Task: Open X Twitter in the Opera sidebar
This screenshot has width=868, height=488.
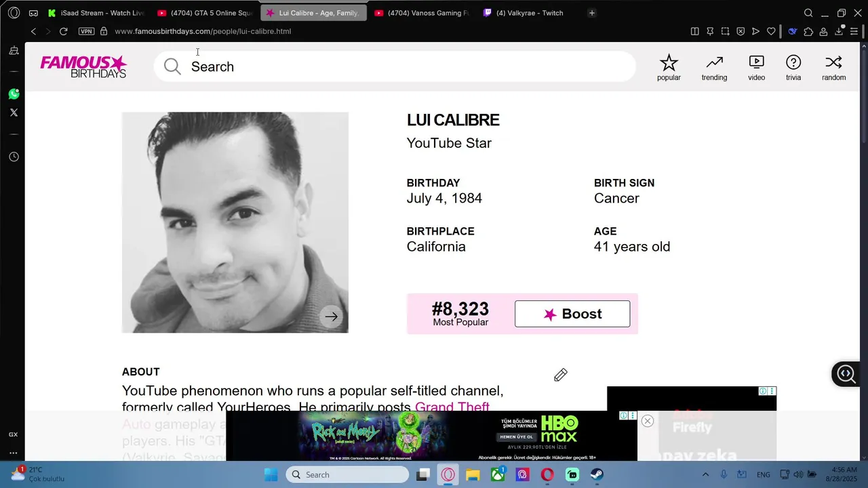Action: [x=14, y=113]
